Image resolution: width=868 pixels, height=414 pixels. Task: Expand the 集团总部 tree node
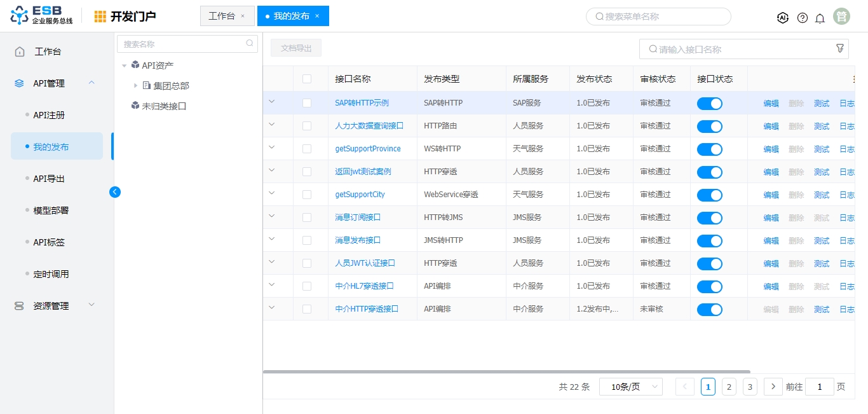click(135, 86)
